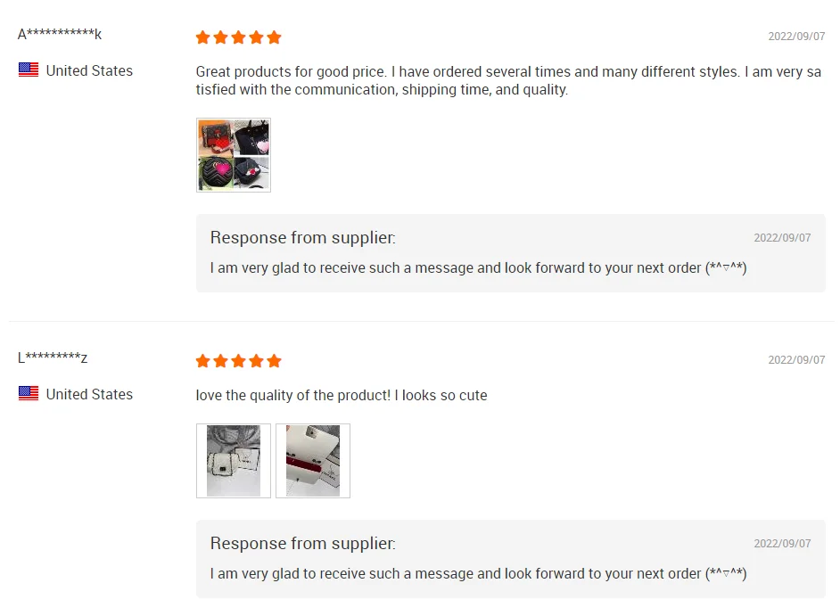Click the "love the quality of the product" review

pos(342,395)
